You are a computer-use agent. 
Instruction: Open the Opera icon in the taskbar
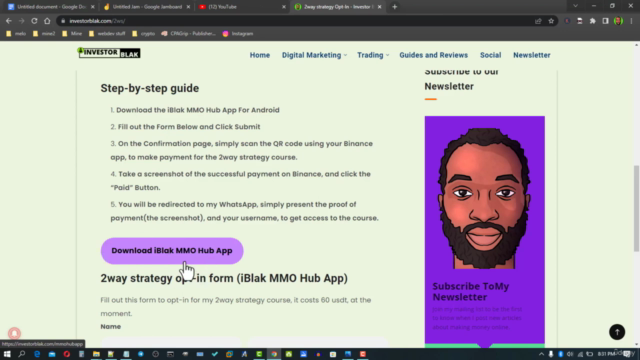pos(67,354)
